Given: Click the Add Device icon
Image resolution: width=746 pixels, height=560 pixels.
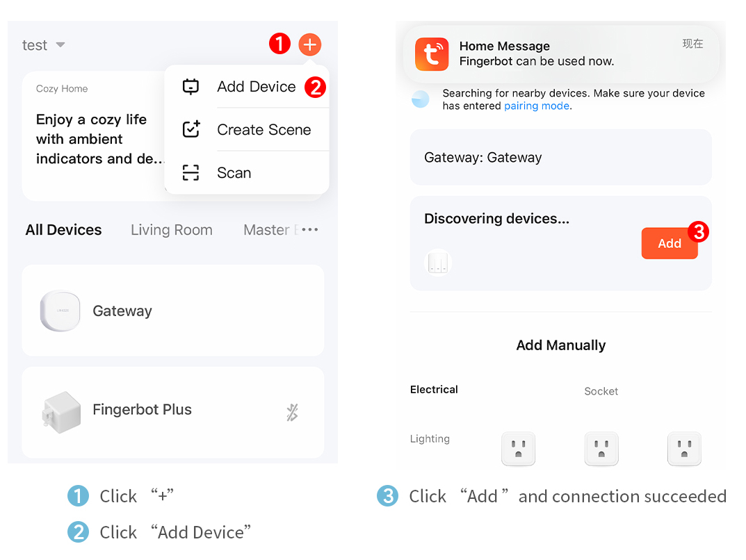Looking at the screenshot, I should [190, 87].
